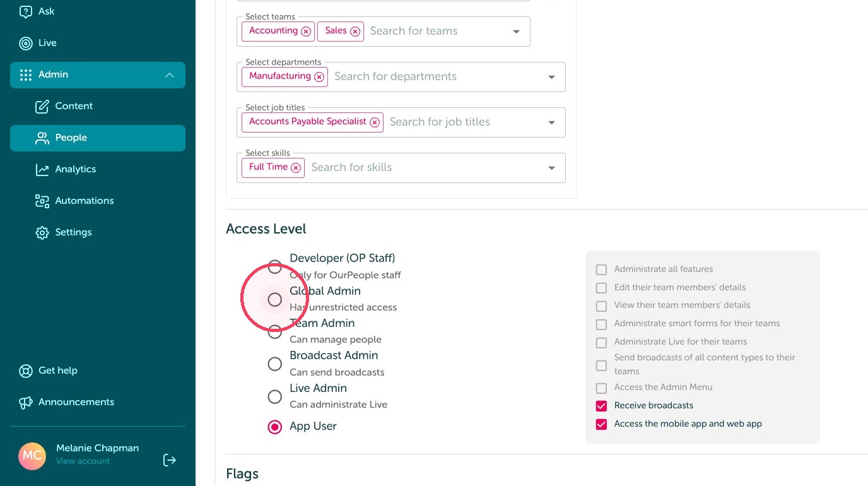868x486 pixels.
Task: Collapse the Admin menu chevron
Action: click(170, 75)
